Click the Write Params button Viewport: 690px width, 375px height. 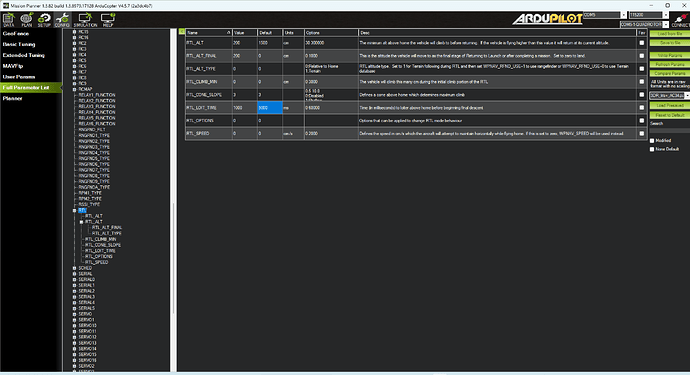click(x=670, y=55)
